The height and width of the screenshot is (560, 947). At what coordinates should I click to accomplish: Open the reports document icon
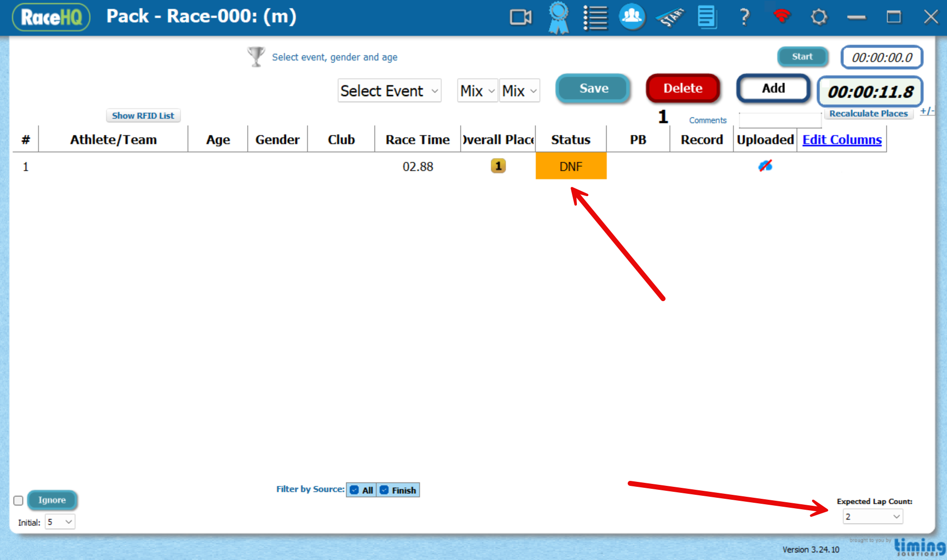coord(707,17)
